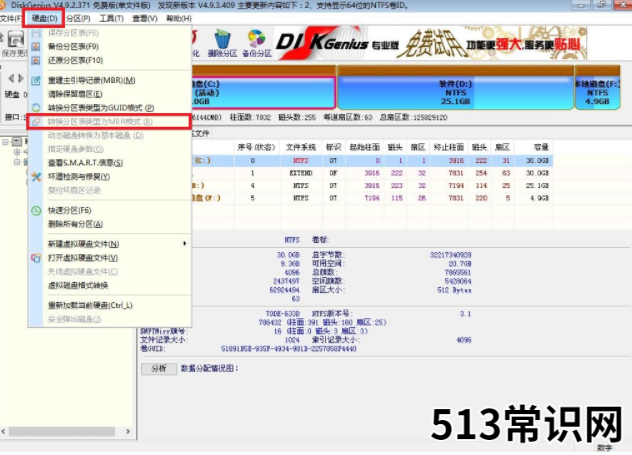This screenshot has width=632, height=455.
Task: Select the row with 序号 5 NTFS 4.9GB
Action: (x=373, y=198)
